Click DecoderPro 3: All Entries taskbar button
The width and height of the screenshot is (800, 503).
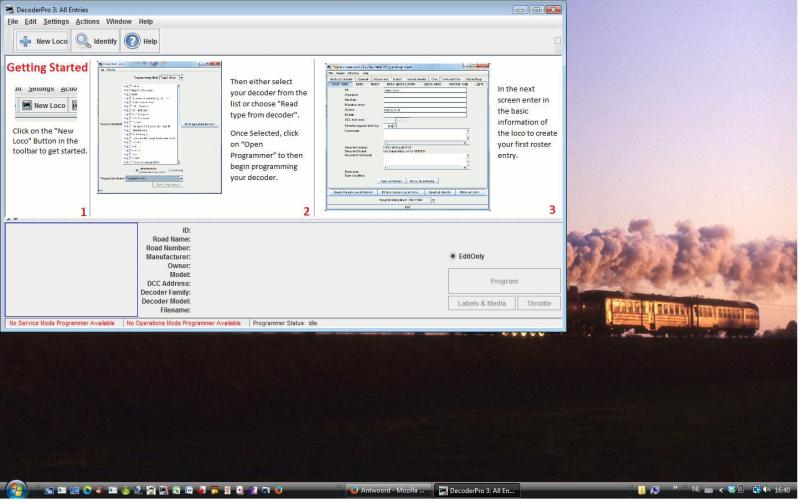(478, 490)
